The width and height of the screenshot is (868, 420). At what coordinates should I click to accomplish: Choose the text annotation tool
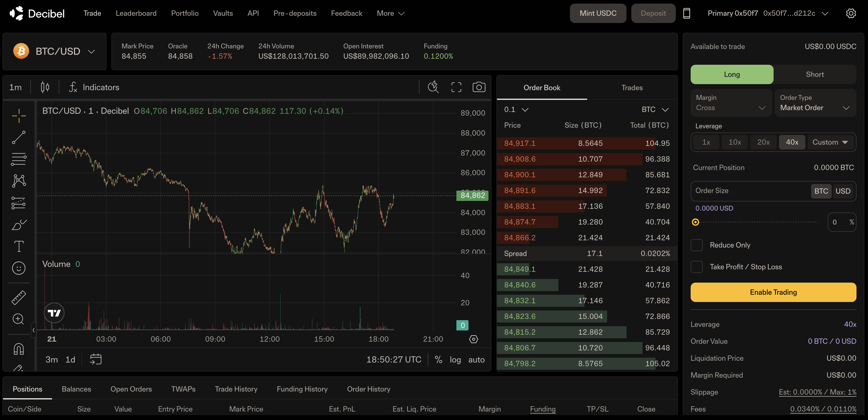click(x=19, y=246)
